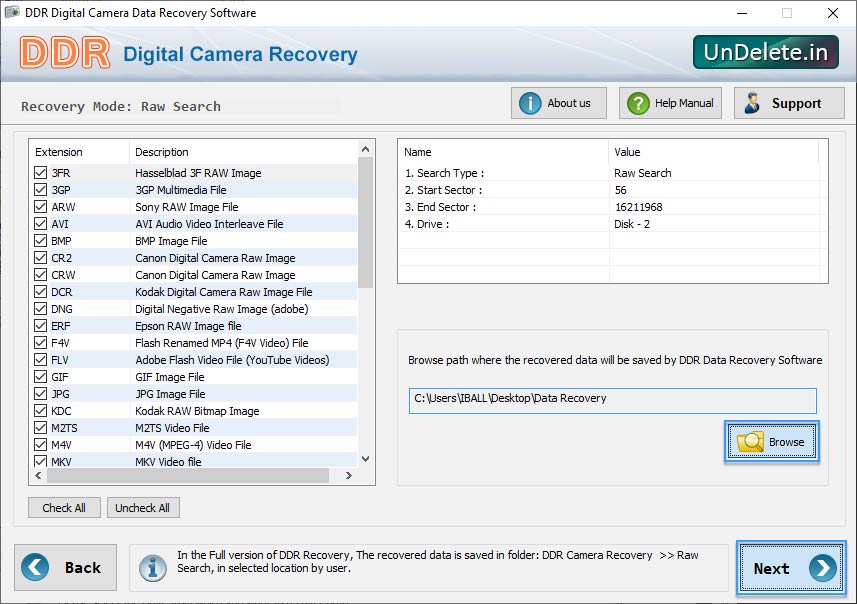This screenshot has height=604, width=857.
Task: Click the About us info icon
Action: [x=530, y=103]
